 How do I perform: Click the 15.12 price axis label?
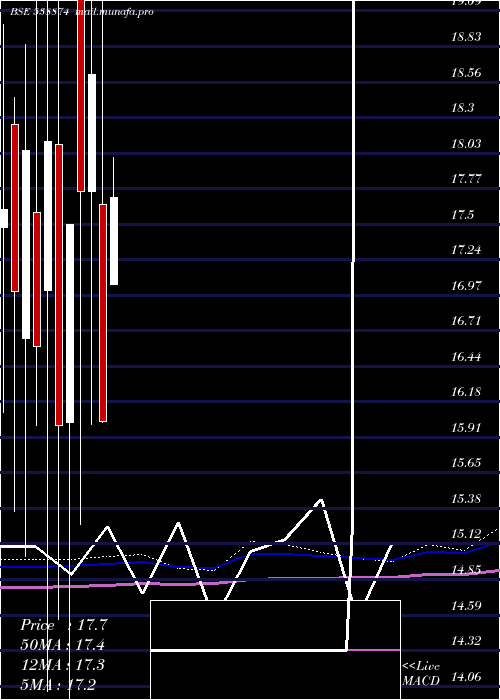[x=466, y=535]
